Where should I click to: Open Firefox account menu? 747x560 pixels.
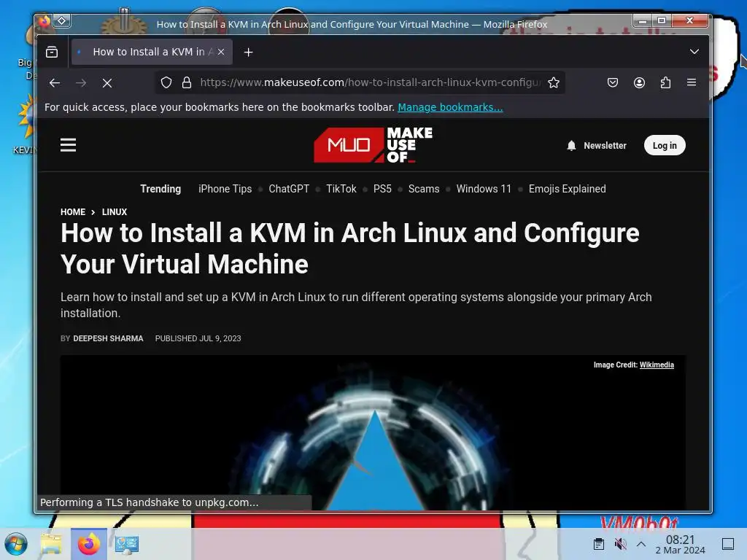click(x=639, y=82)
